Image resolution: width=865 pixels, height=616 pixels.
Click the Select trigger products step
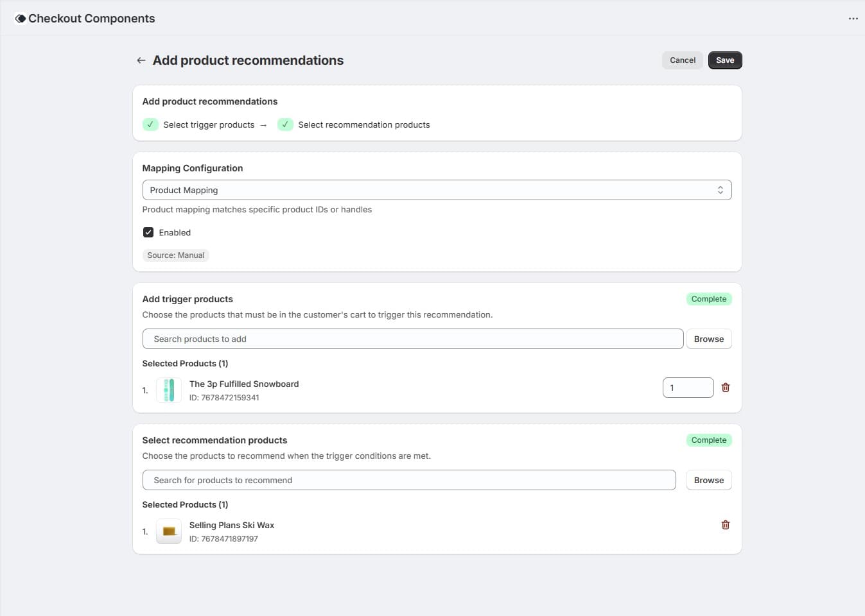tap(209, 124)
